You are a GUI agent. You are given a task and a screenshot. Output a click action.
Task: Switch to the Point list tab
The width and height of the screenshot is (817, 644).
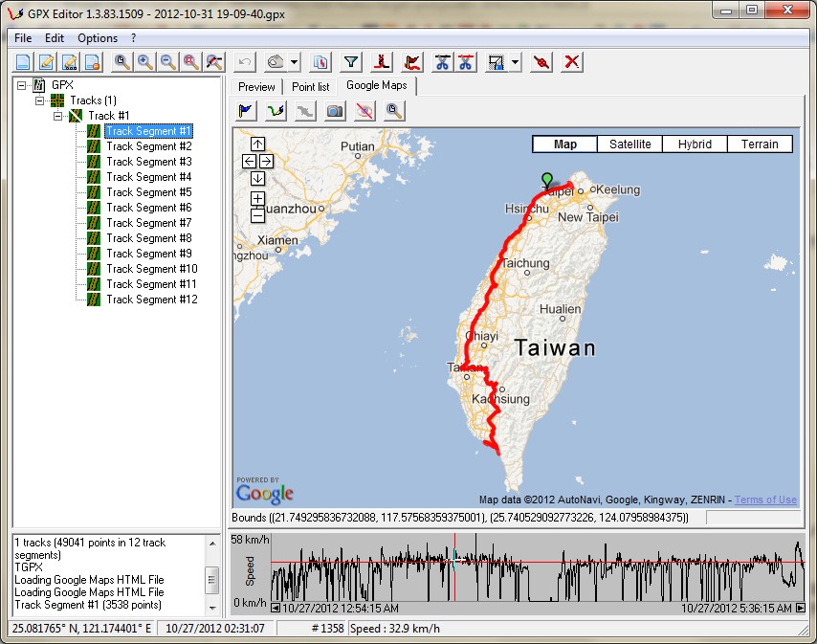[311, 86]
